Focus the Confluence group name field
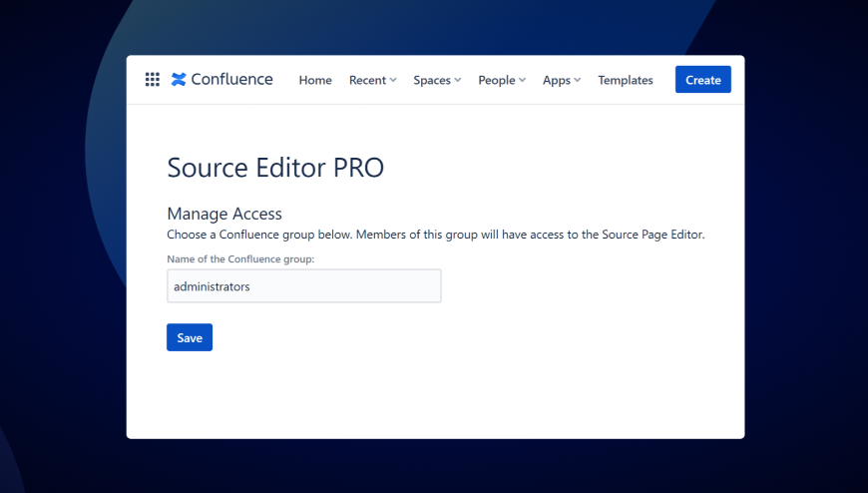This screenshot has width=868, height=493. point(304,285)
